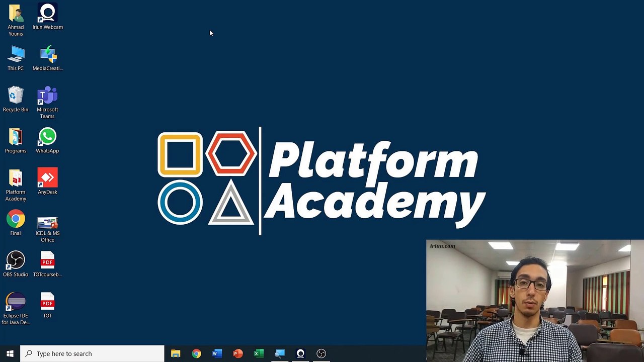This screenshot has width=644, height=362.
Task: Select the TOTcourseb PDF file
Action: [47, 264]
